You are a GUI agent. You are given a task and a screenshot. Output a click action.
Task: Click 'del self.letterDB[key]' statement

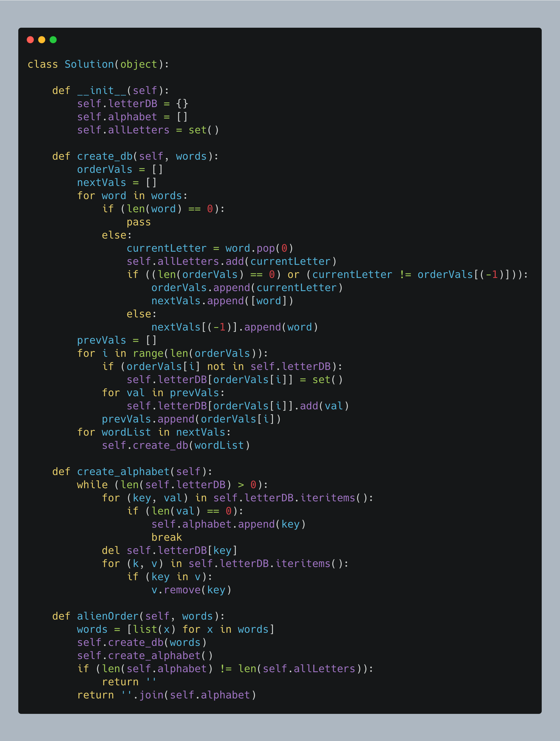pos(169,550)
